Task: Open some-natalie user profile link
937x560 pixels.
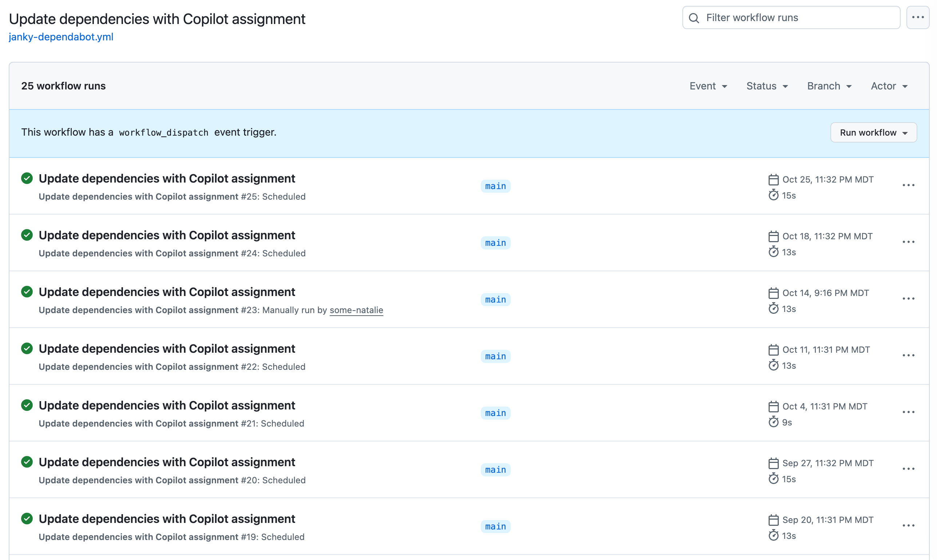Action: (356, 310)
